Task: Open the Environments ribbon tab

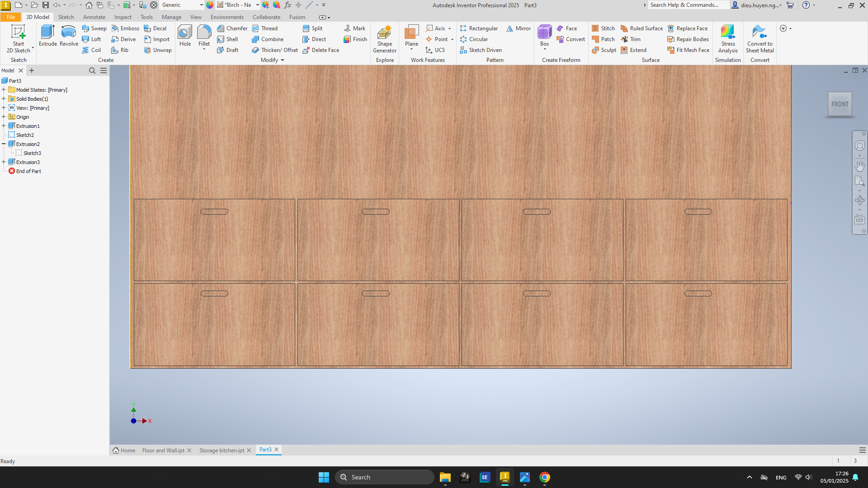Action: (x=227, y=17)
